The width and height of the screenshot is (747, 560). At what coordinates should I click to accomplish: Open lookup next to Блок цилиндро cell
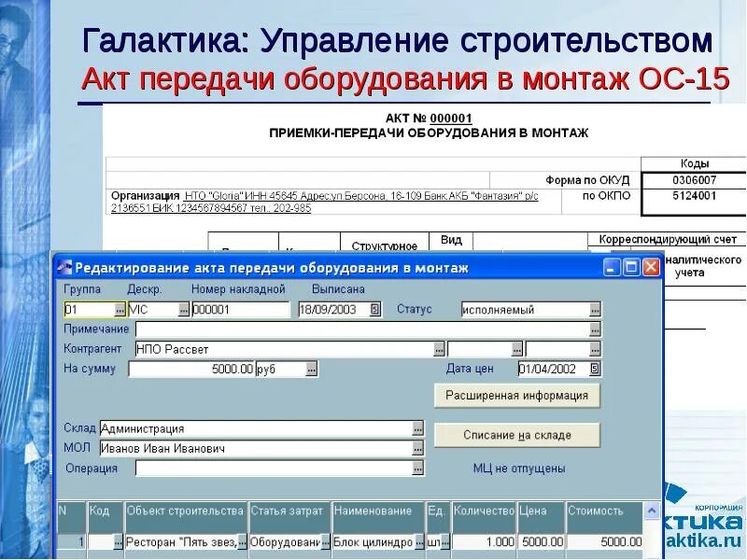pyautogui.click(x=419, y=542)
